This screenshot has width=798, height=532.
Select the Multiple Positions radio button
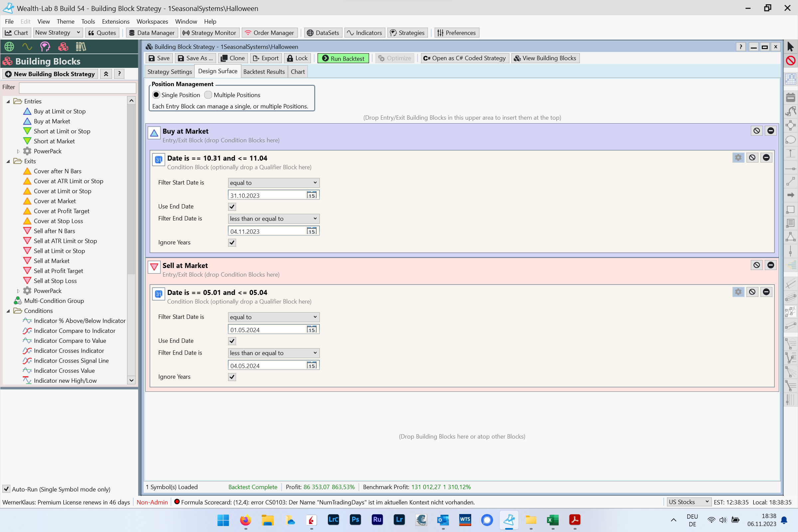[208, 95]
